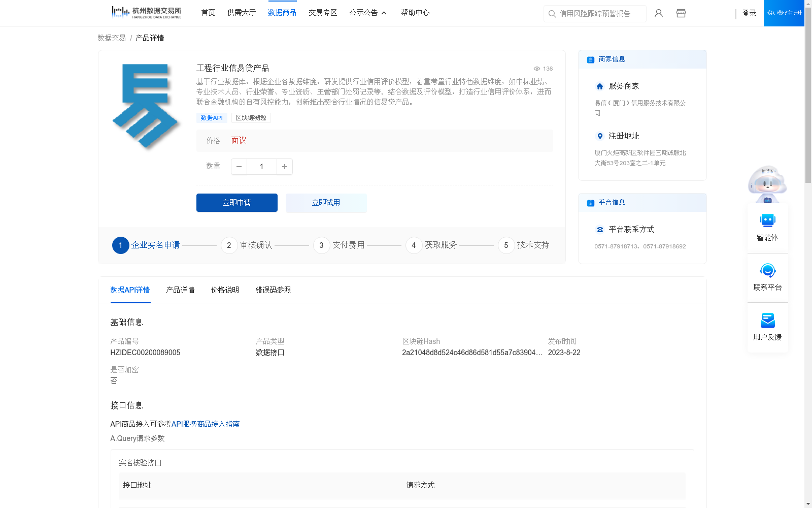
Task: Click the vertical page scrollbar
Action: point(808,96)
